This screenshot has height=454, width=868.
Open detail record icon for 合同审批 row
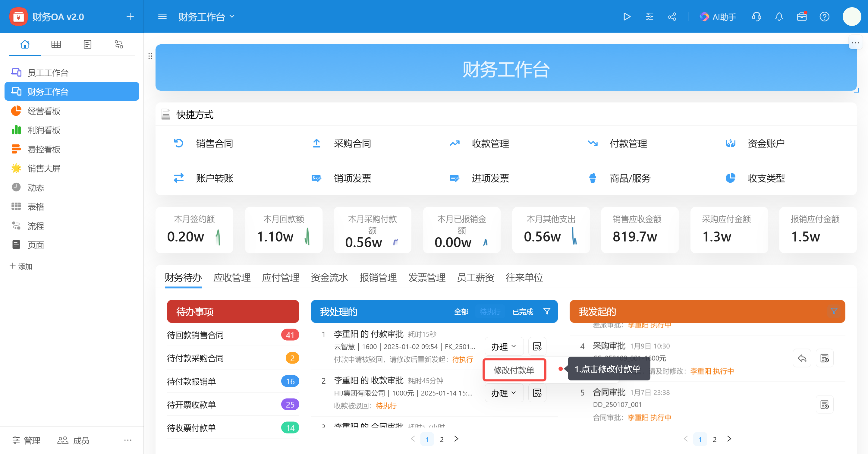click(825, 405)
